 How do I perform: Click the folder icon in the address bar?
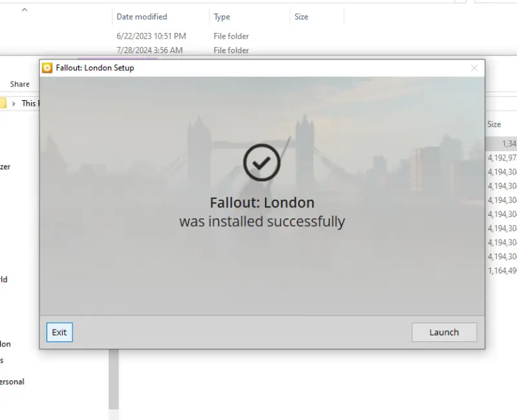coord(3,103)
